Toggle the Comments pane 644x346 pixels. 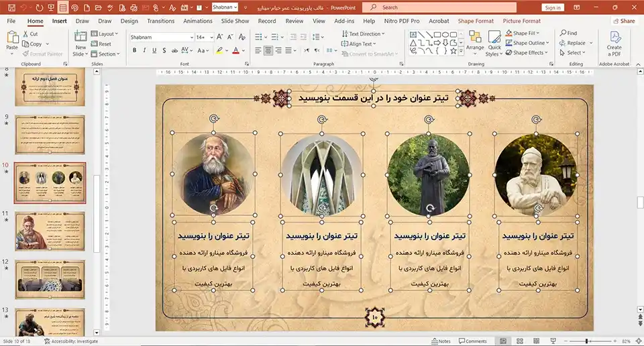[x=473, y=341]
